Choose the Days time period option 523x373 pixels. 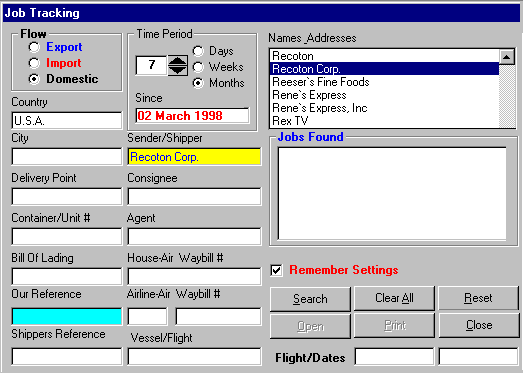coord(198,51)
